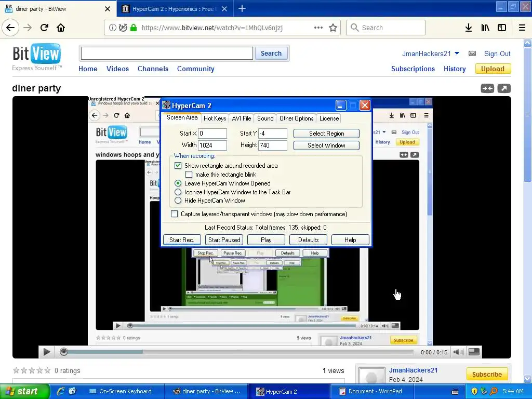Click the Sign Out link
Screen dimensions: 532x399
[x=497, y=54]
